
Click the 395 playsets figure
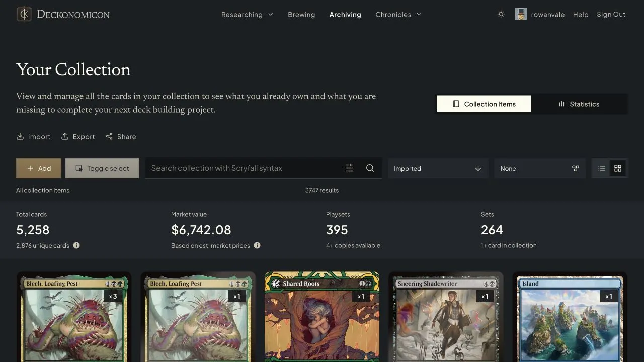click(x=337, y=230)
